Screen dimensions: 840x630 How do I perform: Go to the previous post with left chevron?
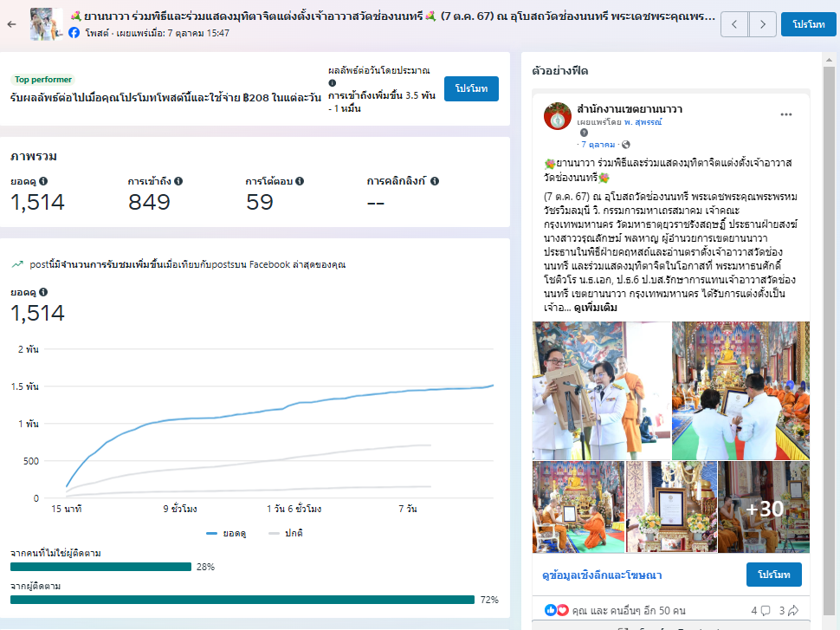734,24
